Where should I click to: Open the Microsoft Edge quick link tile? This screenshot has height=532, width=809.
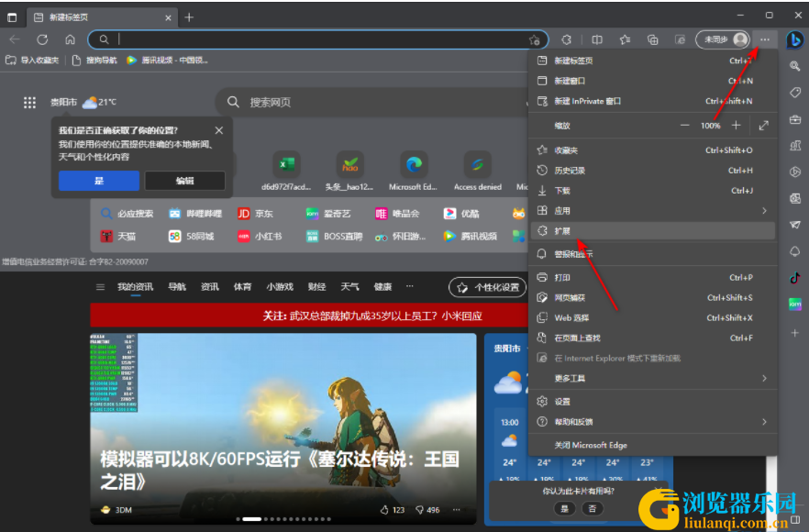tap(414, 172)
